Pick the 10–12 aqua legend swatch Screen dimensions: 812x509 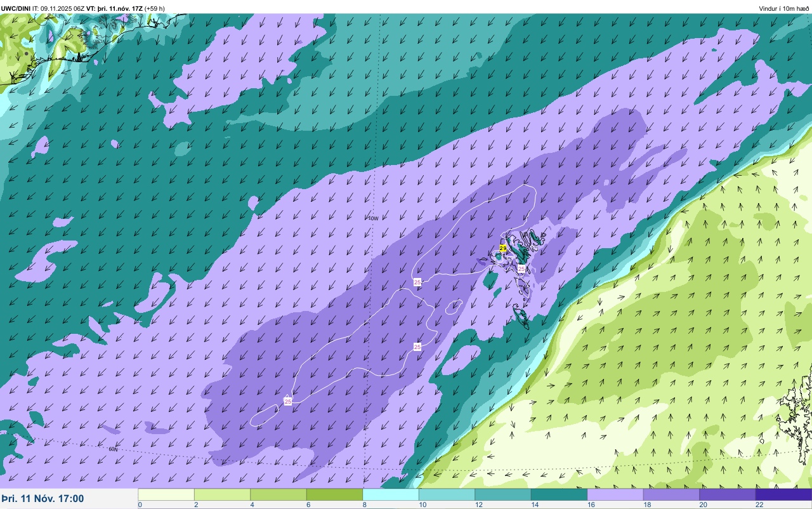point(447,494)
